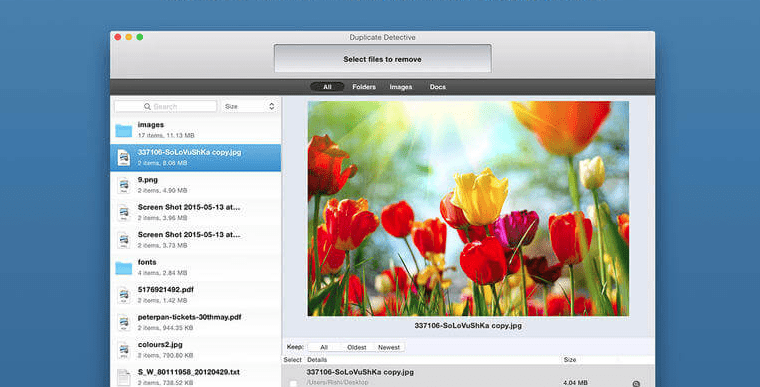Focus the Search field

click(x=166, y=106)
